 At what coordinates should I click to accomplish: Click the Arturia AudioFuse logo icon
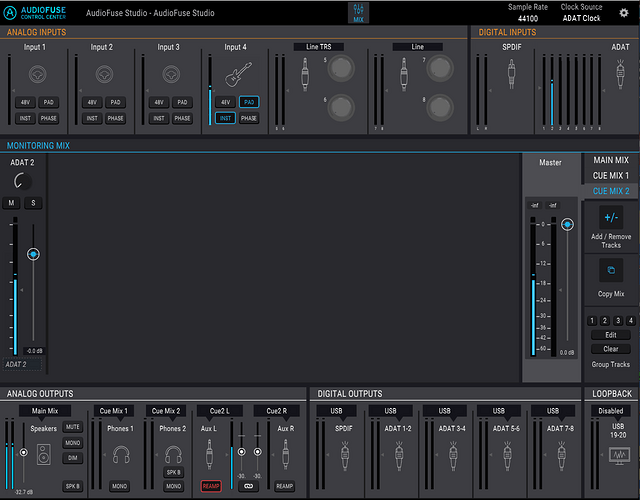click(x=10, y=13)
